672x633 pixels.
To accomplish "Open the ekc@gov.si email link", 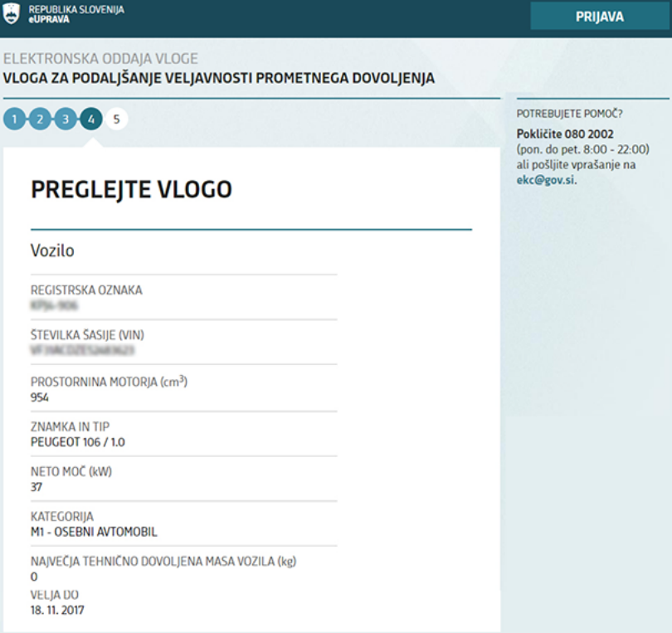I will click(x=547, y=180).
